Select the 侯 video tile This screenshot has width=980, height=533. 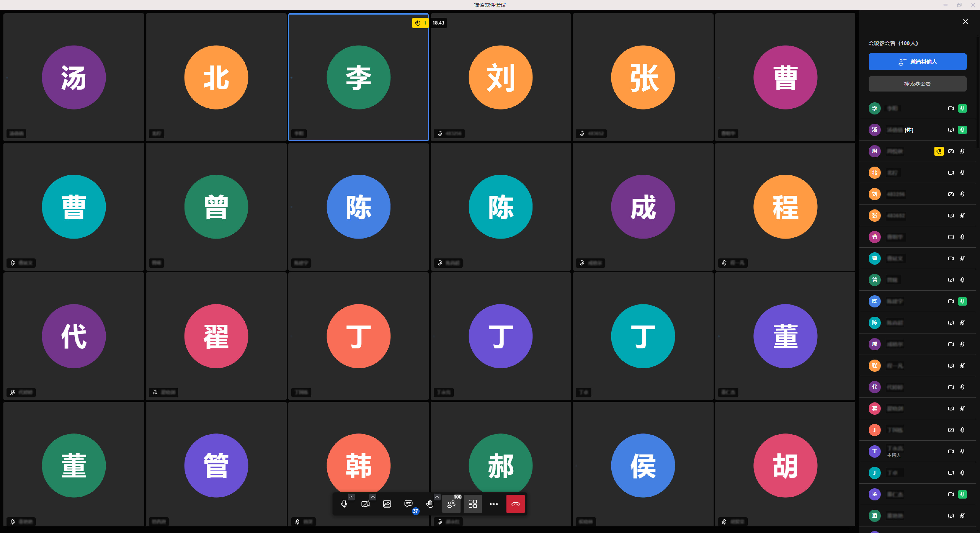643,464
